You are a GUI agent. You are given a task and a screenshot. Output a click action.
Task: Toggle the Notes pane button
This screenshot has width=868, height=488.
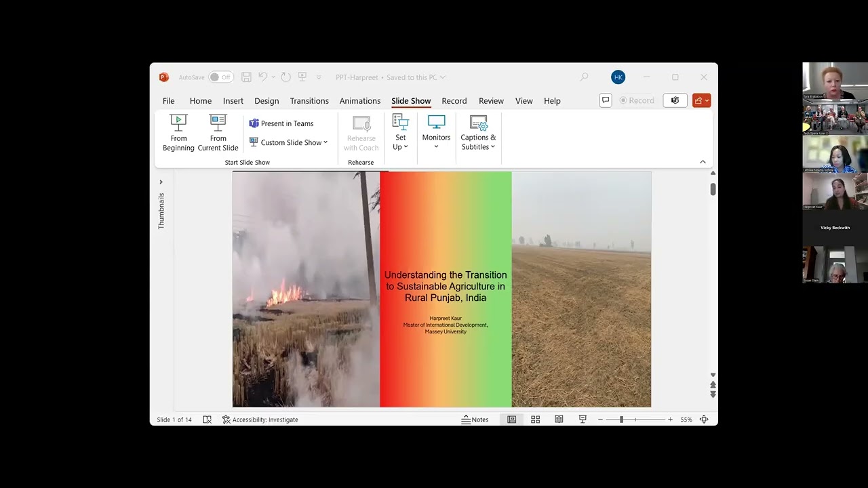pyautogui.click(x=475, y=420)
